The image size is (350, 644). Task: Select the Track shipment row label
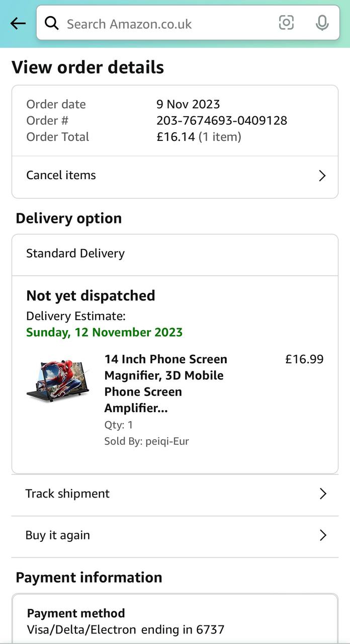point(67,494)
